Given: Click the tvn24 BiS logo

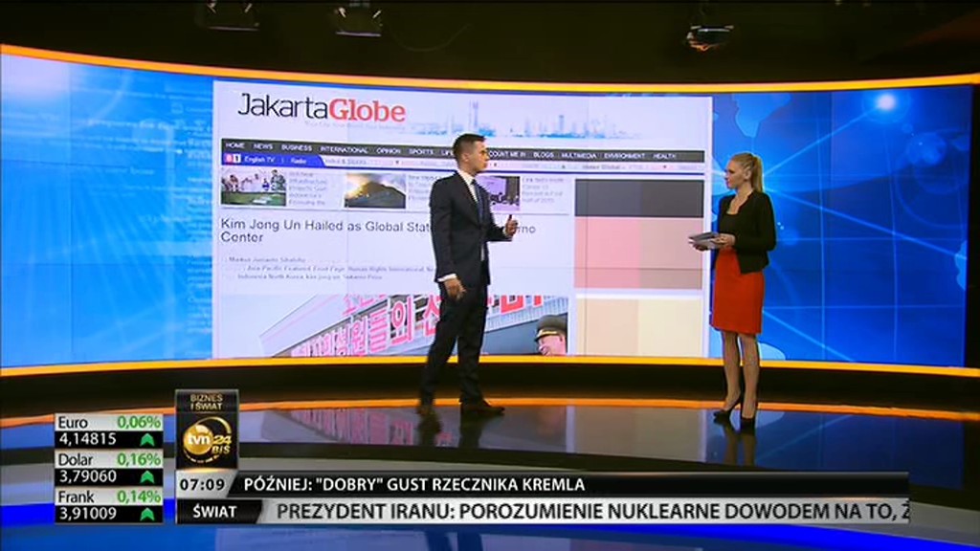Looking at the screenshot, I should [x=207, y=440].
